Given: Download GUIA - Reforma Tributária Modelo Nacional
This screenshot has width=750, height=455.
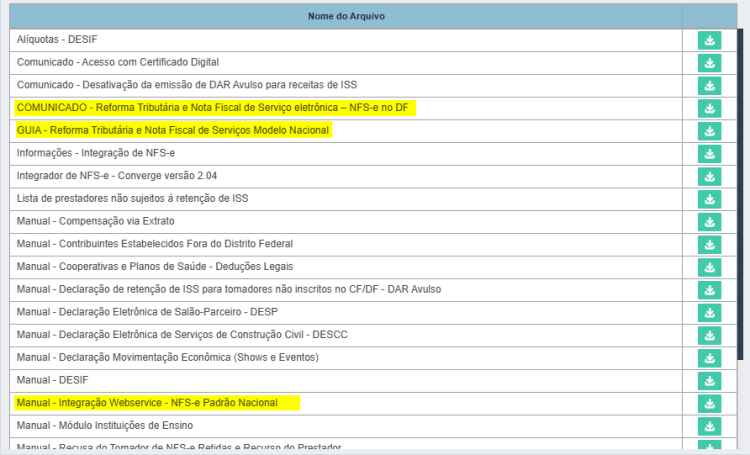Looking at the screenshot, I should pyautogui.click(x=709, y=131).
